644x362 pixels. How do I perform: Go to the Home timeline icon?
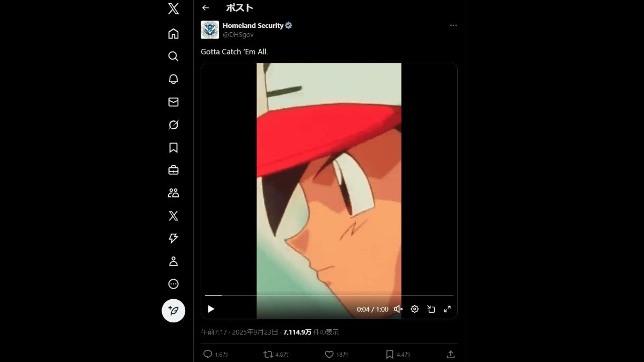[173, 34]
